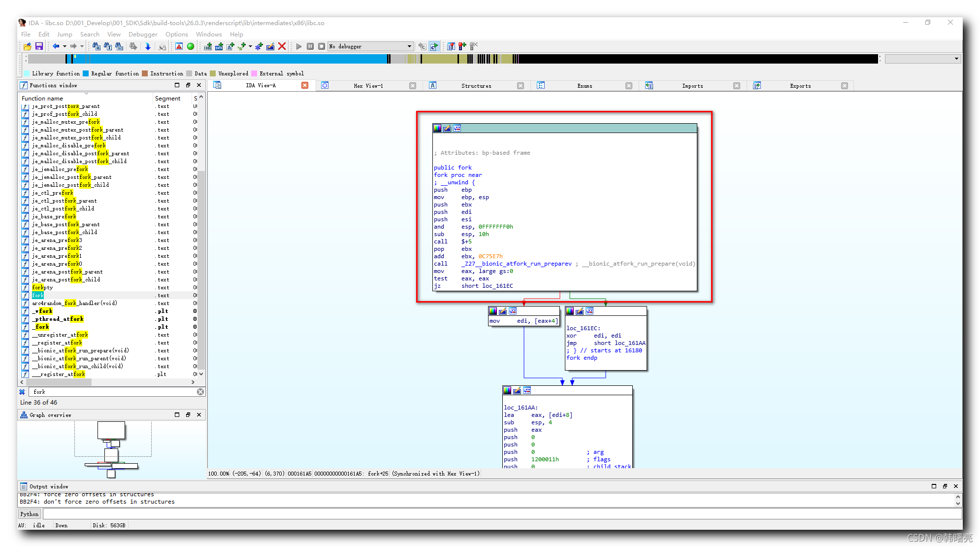Select the forkpty function in list
Image resolution: width=980 pixels, height=547 pixels.
(x=42, y=287)
